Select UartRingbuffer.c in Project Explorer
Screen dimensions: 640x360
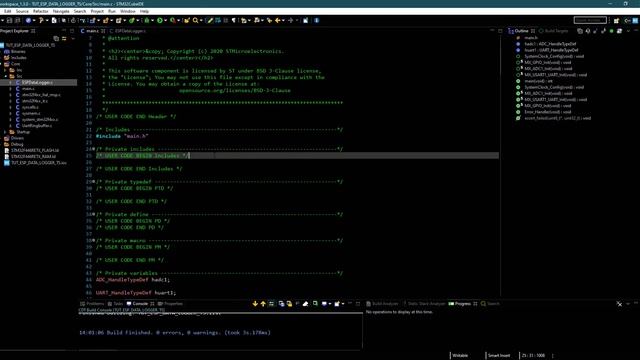[x=36, y=126]
